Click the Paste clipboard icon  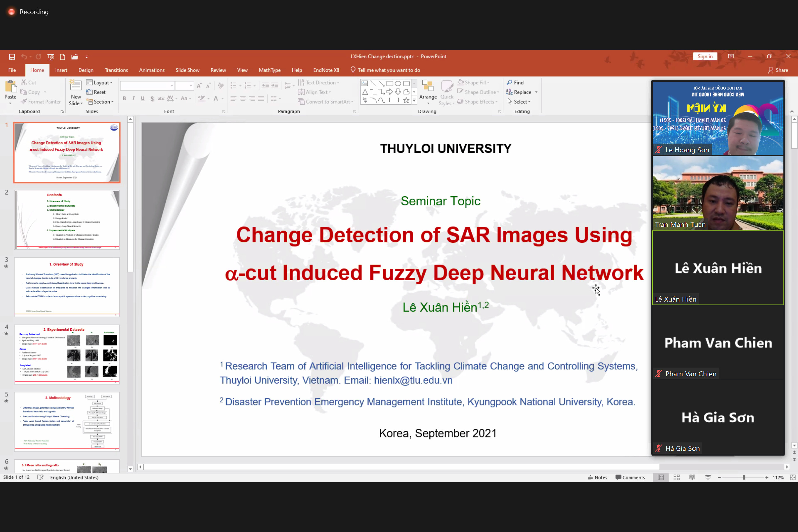pos(10,87)
